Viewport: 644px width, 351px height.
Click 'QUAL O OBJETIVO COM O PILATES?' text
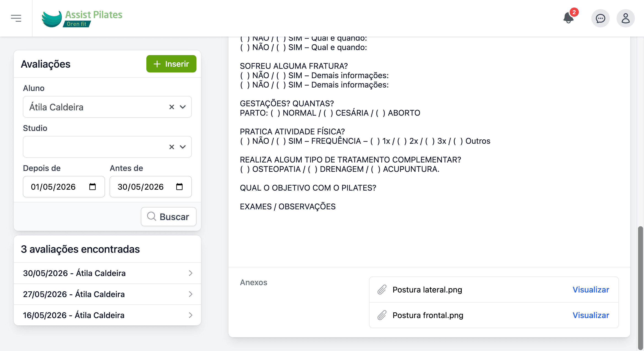point(308,188)
